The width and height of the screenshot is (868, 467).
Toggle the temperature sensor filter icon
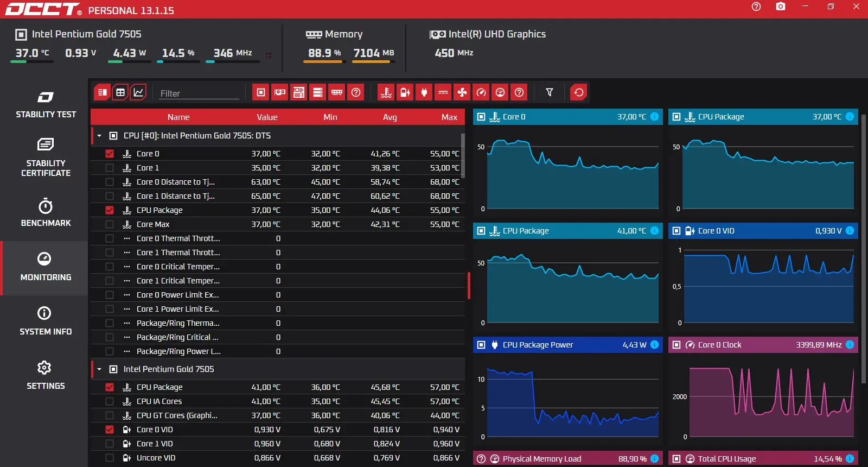386,92
